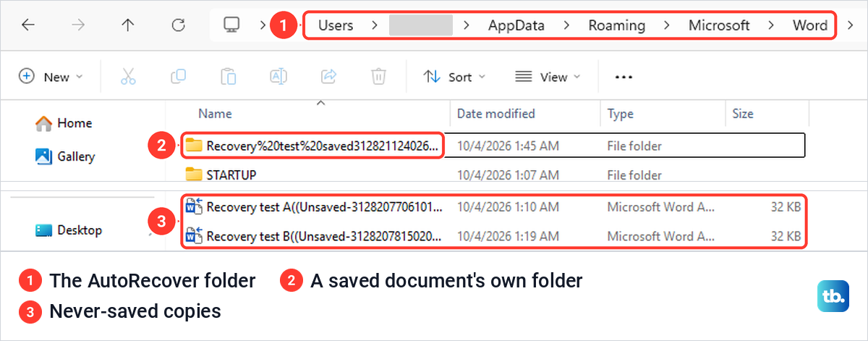Screen dimensions: 868x341
Task: Click the Recovery test A Word file icon
Action: click(194, 207)
